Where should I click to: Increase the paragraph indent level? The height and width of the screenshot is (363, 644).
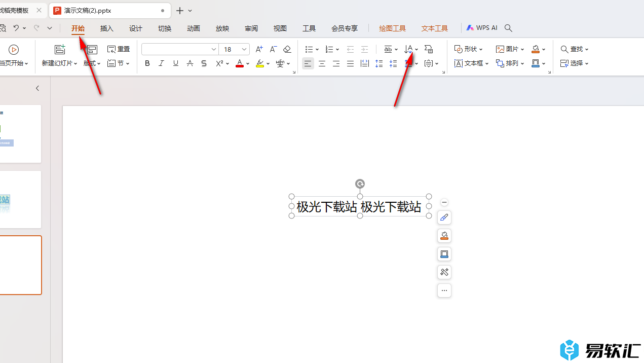(364, 49)
